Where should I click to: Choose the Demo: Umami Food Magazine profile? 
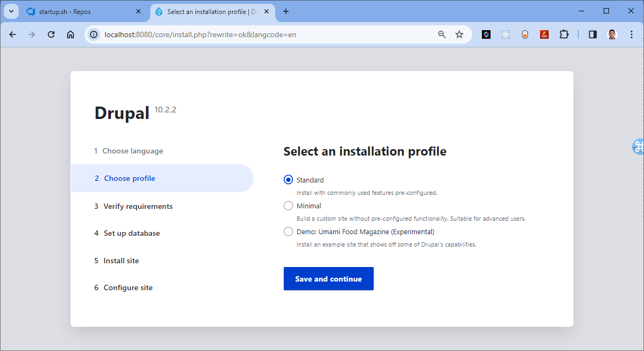[288, 231]
